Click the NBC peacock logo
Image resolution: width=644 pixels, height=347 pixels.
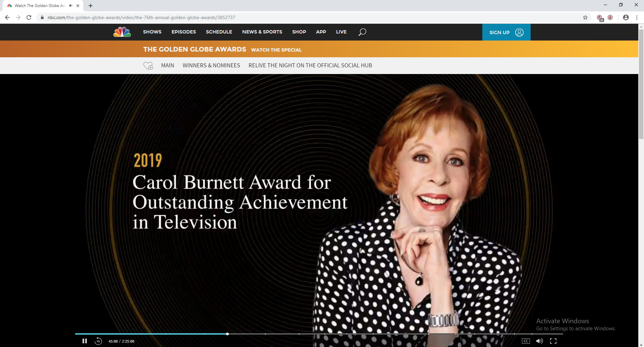tap(122, 32)
